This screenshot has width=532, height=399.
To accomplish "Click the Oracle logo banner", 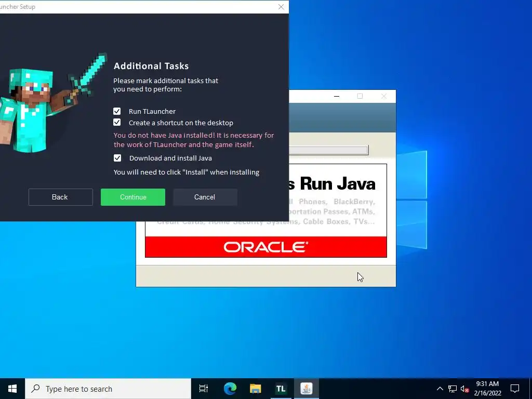I will [265, 247].
